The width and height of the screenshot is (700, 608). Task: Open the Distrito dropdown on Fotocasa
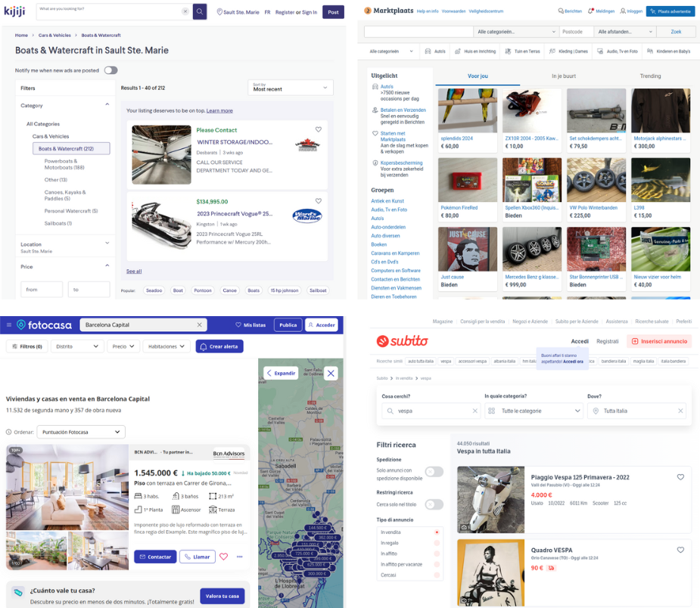pos(77,346)
